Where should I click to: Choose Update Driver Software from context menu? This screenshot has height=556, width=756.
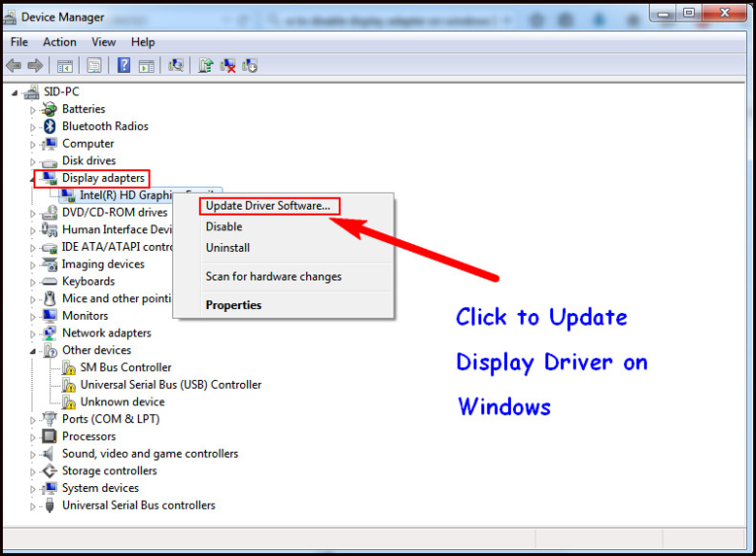(268, 206)
